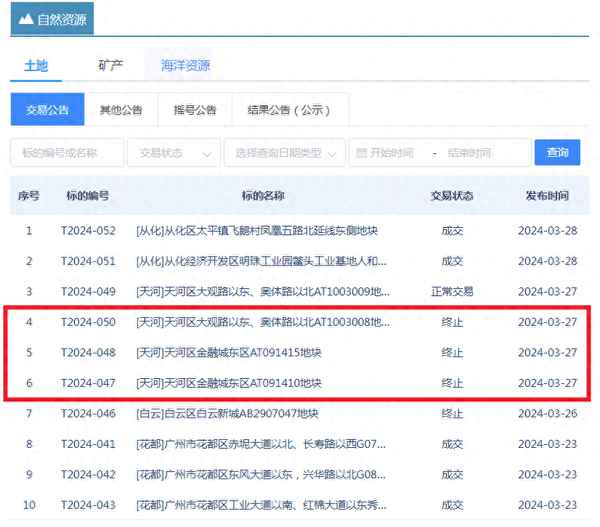
Task: Click the double-arrow icon beside 自然资源
Action: [24, 19]
